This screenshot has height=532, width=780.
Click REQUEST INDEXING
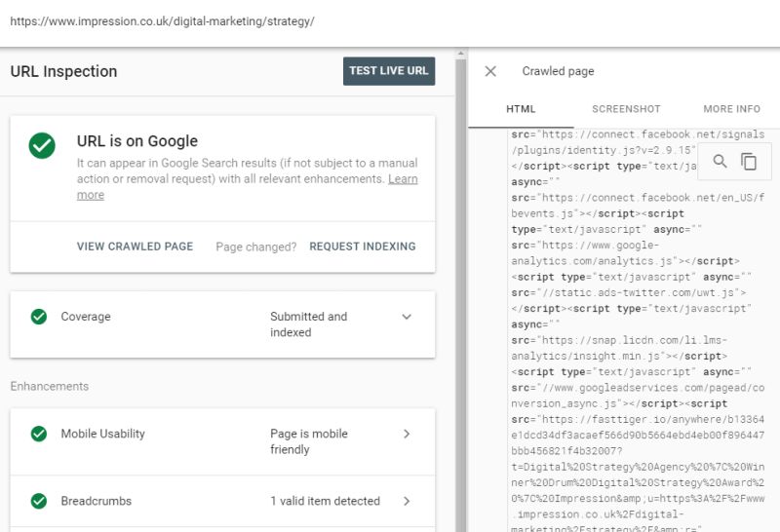point(363,247)
